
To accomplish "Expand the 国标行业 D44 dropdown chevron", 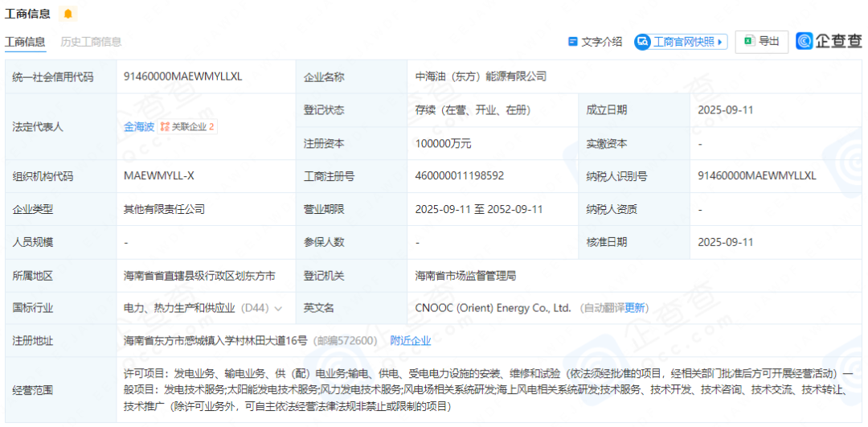I will click(279, 308).
